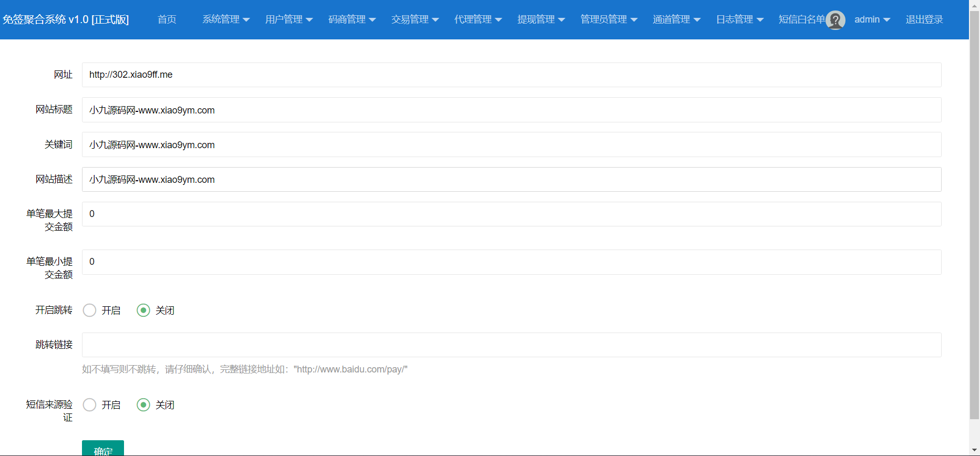Expand the 代理管理 menu

(x=478, y=19)
